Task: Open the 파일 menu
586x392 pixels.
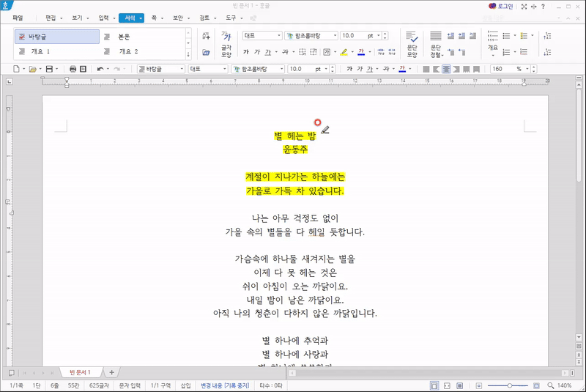Action: 18,18
